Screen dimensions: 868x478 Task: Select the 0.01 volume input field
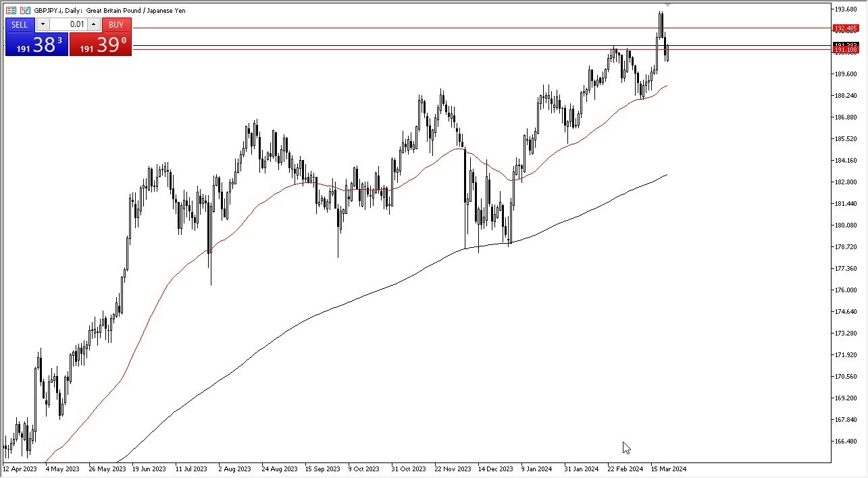point(70,24)
